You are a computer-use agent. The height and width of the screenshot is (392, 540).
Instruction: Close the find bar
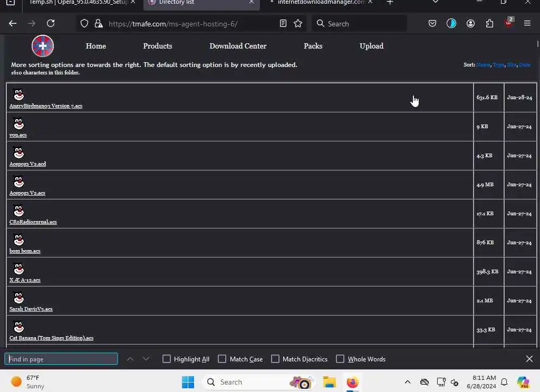click(529, 359)
